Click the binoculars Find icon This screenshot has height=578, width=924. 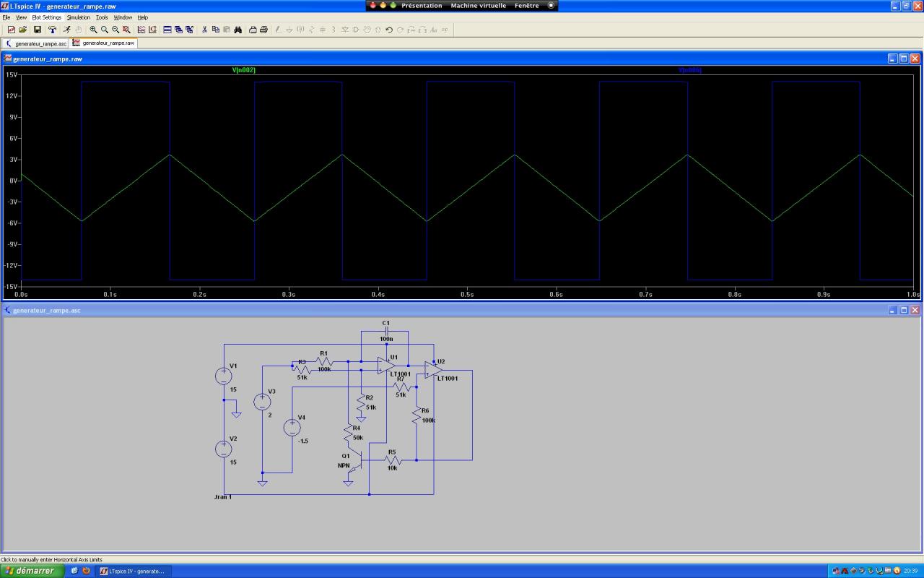(x=237, y=30)
